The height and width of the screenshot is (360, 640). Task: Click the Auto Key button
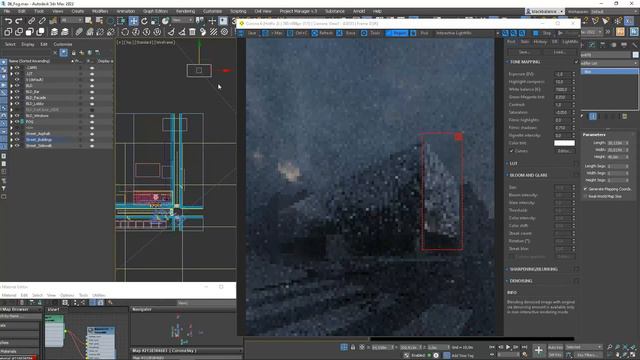[556, 347]
